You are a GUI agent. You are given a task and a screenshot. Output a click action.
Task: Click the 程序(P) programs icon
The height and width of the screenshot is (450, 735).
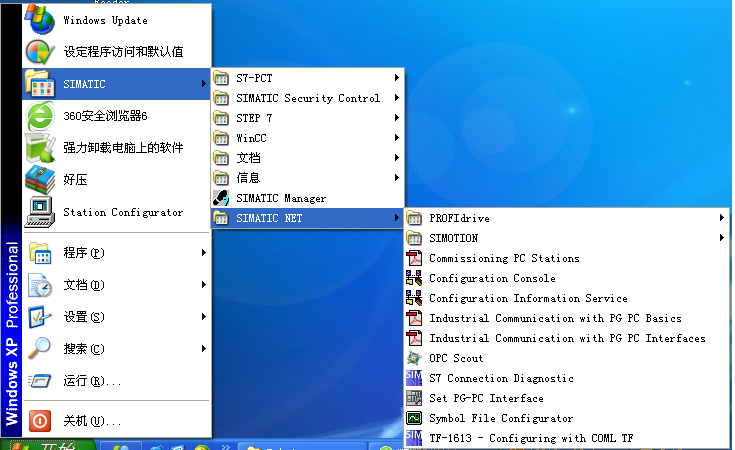39,253
